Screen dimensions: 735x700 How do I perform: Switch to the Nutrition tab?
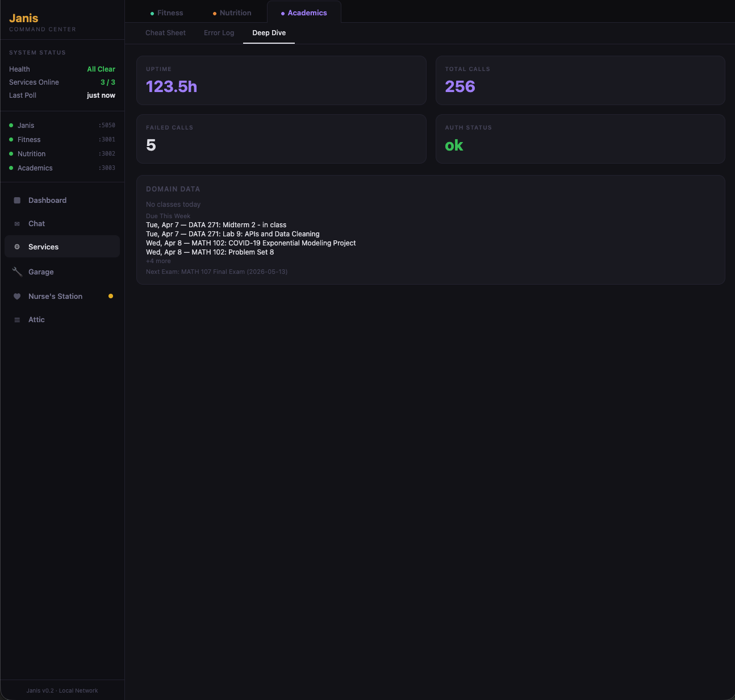(x=232, y=13)
